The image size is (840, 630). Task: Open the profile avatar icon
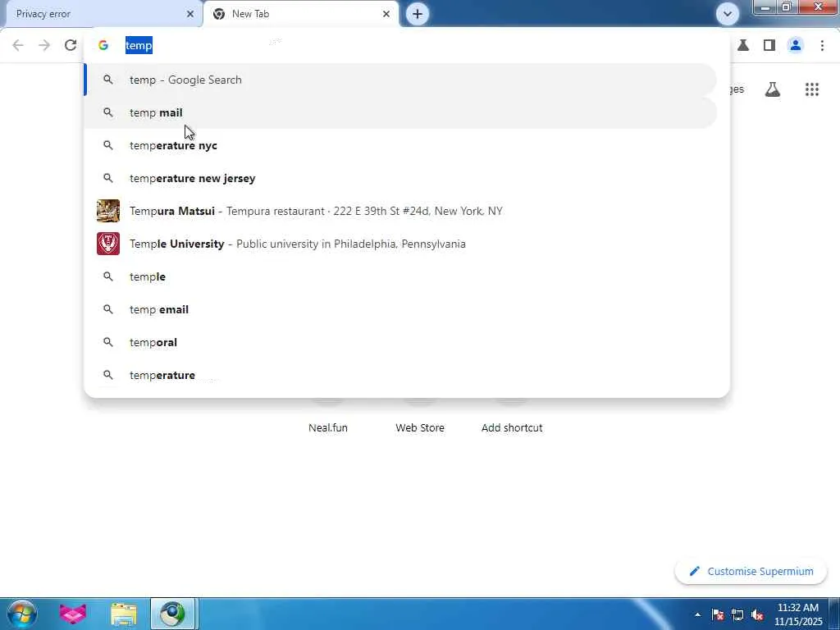[796, 46]
